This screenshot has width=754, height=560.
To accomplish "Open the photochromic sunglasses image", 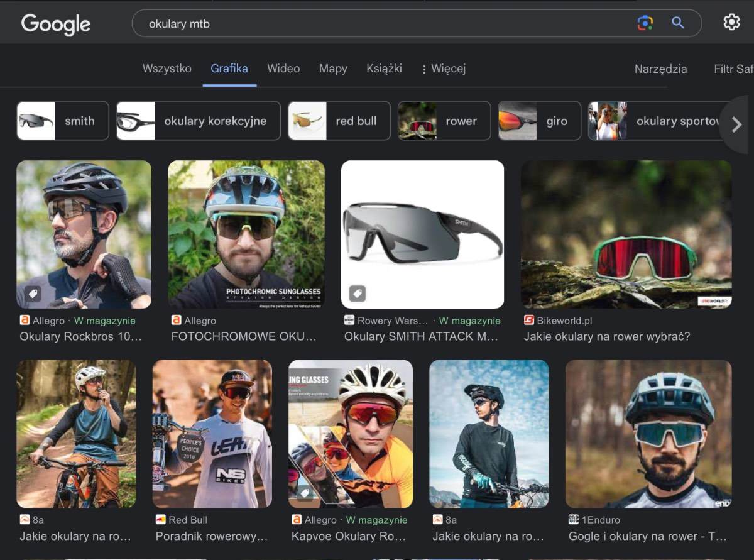I will point(246,234).
